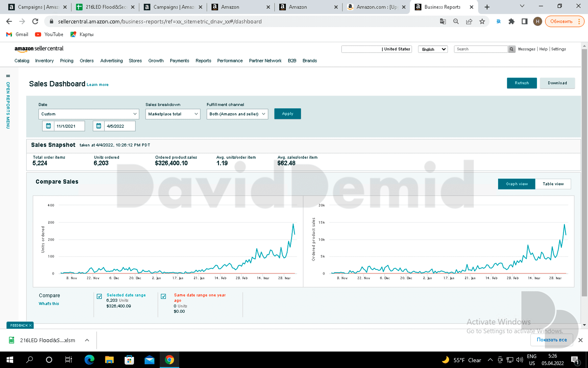Open the tab search chevron in Chrome
The width and height of the screenshot is (588, 368).
(522, 6)
